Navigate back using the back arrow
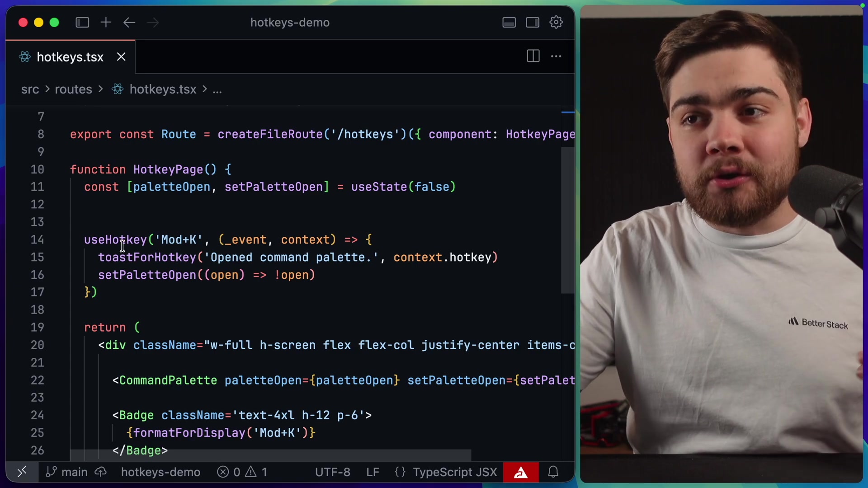The image size is (868, 488). click(129, 22)
